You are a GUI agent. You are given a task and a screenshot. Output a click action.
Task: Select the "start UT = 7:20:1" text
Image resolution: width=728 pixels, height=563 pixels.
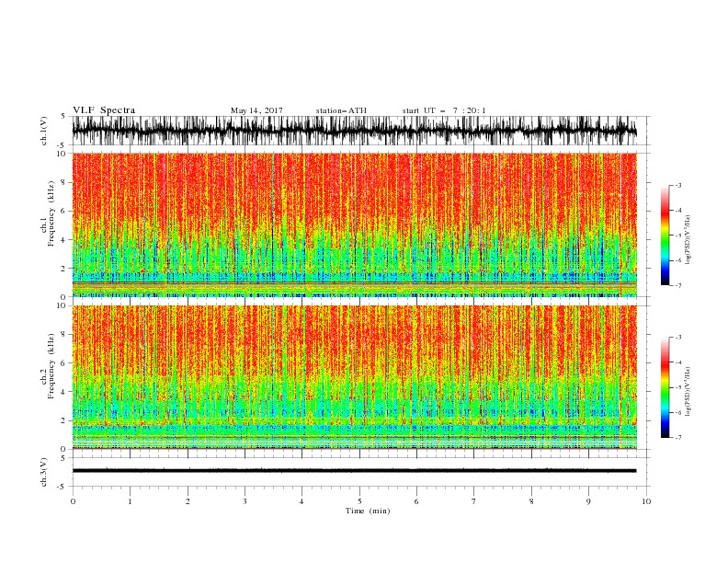click(x=443, y=110)
